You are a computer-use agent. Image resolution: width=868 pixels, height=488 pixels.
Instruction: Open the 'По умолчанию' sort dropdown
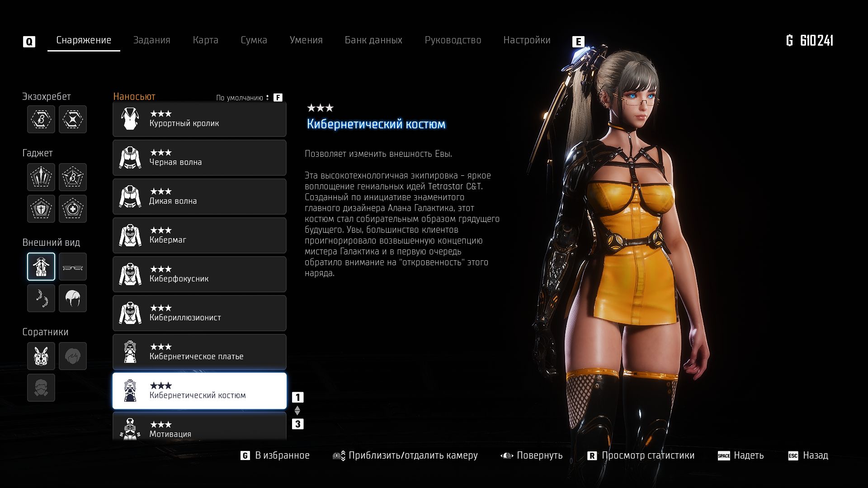pos(243,98)
